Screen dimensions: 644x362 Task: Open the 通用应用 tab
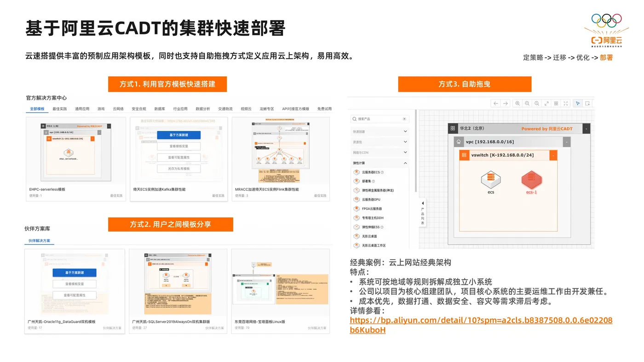(82, 109)
